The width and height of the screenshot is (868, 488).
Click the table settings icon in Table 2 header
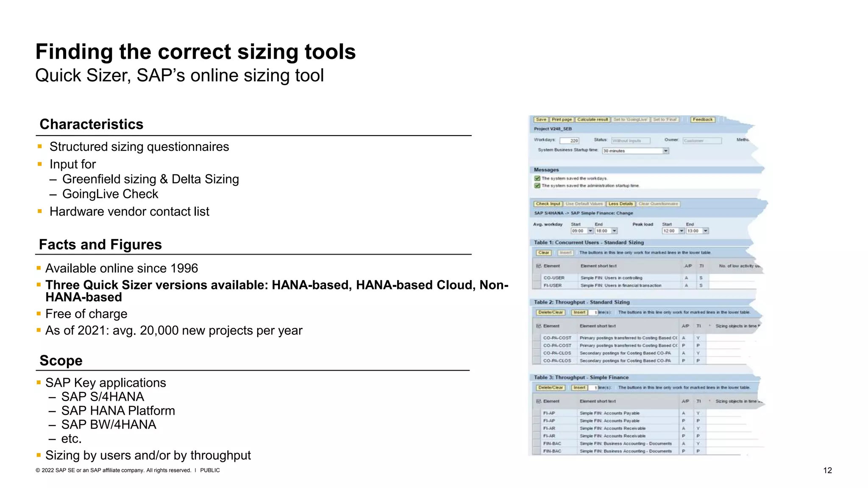point(539,326)
